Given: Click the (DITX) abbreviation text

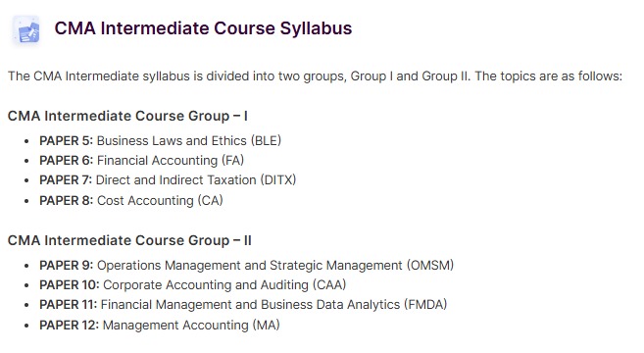Looking at the screenshot, I should 278,180.
